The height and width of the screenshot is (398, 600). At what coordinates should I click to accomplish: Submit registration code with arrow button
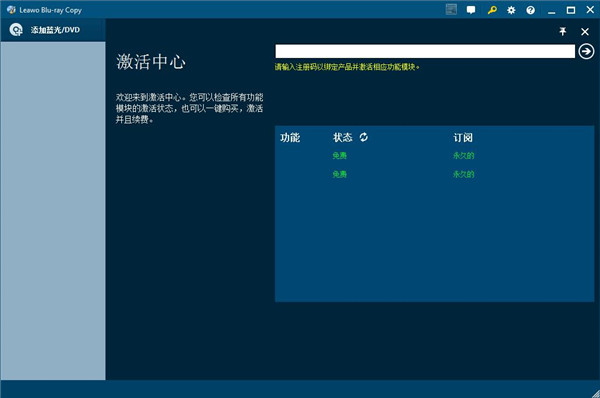coord(586,51)
